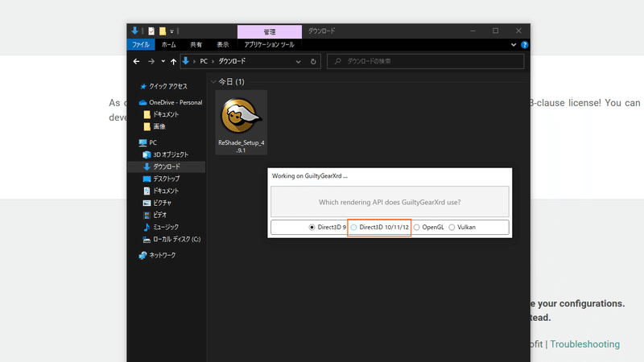Click new folder icon in quick access toolbar
The width and height of the screenshot is (644, 362).
click(x=163, y=31)
